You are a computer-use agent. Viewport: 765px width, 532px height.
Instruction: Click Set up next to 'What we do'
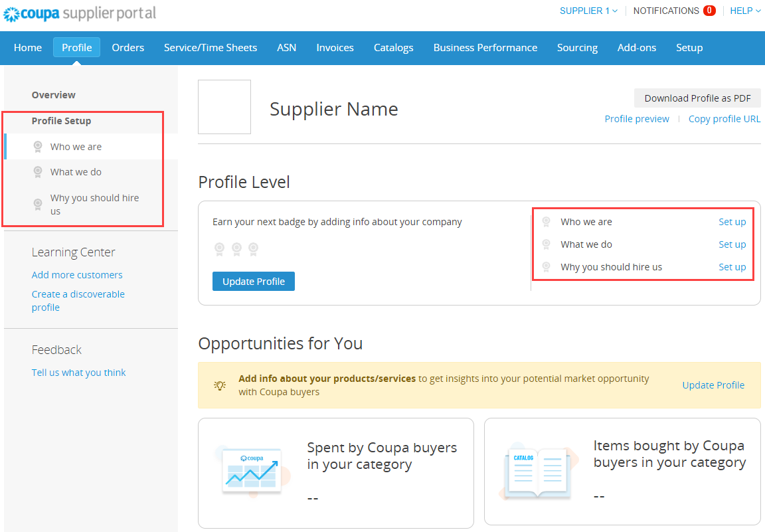click(x=732, y=244)
